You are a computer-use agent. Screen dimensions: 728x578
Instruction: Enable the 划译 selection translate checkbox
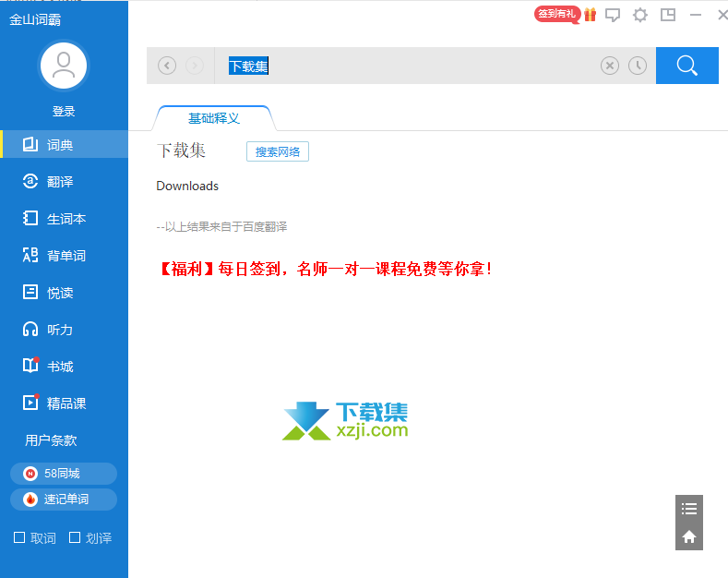[x=75, y=537]
